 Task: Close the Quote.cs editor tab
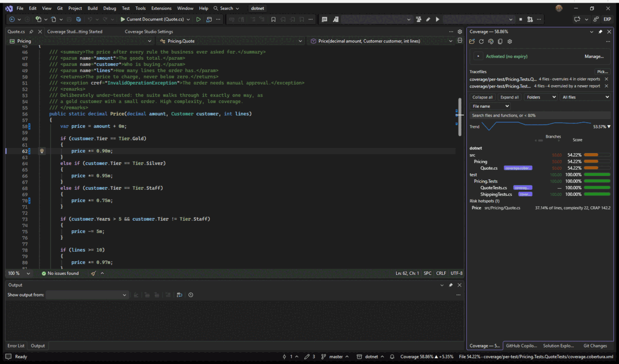click(x=40, y=31)
